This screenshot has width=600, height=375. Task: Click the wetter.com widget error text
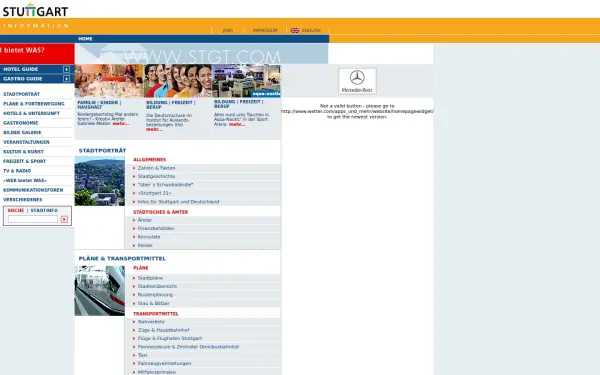pos(357,111)
